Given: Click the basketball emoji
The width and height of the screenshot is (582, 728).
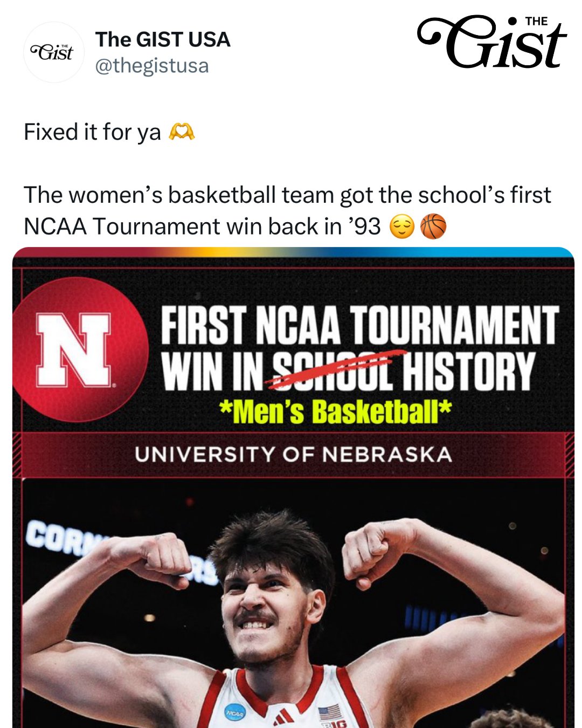Looking at the screenshot, I should pos(433,226).
